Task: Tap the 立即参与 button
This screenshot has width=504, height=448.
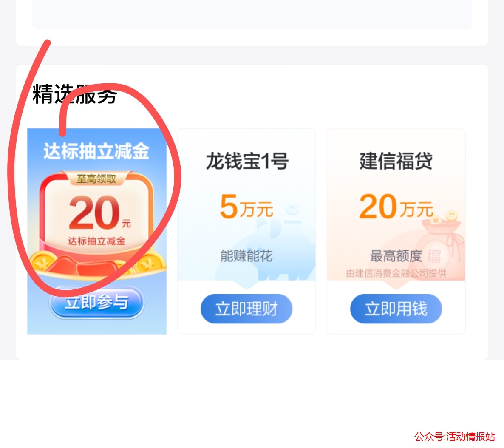Action: click(97, 302)
